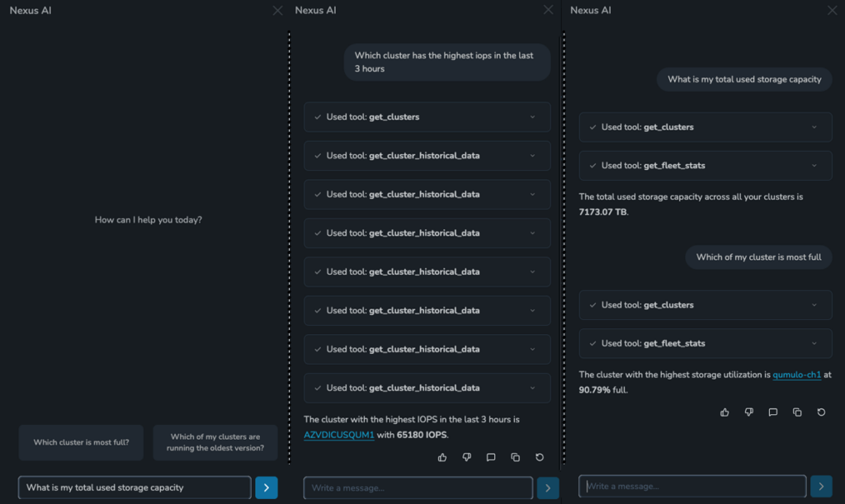
Task: Choose the 'Which cluster is most full?' suggestion
Action: pos(81,442)
